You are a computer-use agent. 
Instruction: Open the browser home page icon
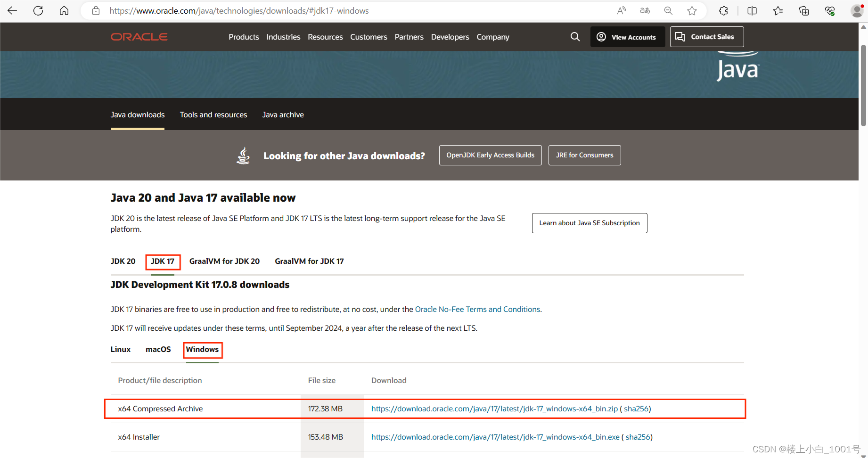[x=64, y=10]
